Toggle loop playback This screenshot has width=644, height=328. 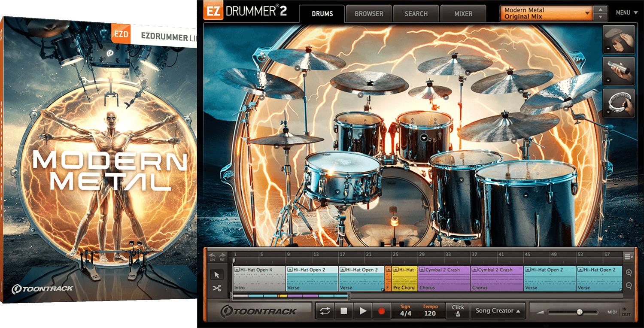click(x=325, y=311)
